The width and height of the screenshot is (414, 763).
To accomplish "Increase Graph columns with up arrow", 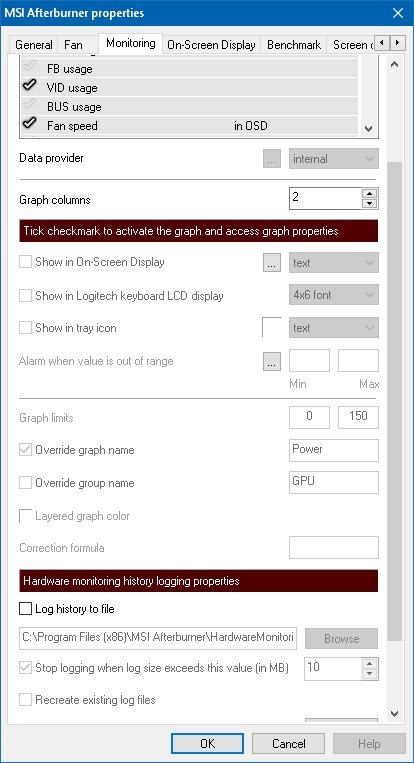I will pyautogui.click(x=370, y=193).
